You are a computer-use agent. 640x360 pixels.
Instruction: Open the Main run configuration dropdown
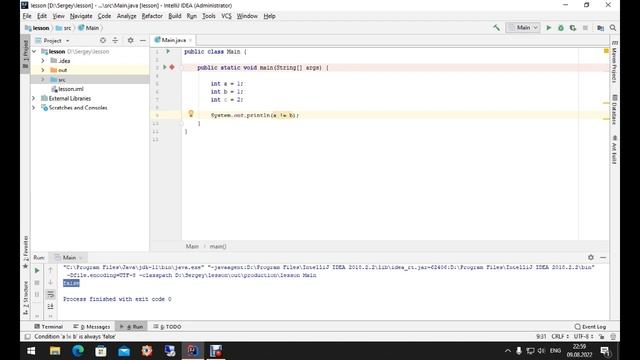point(523,28)
